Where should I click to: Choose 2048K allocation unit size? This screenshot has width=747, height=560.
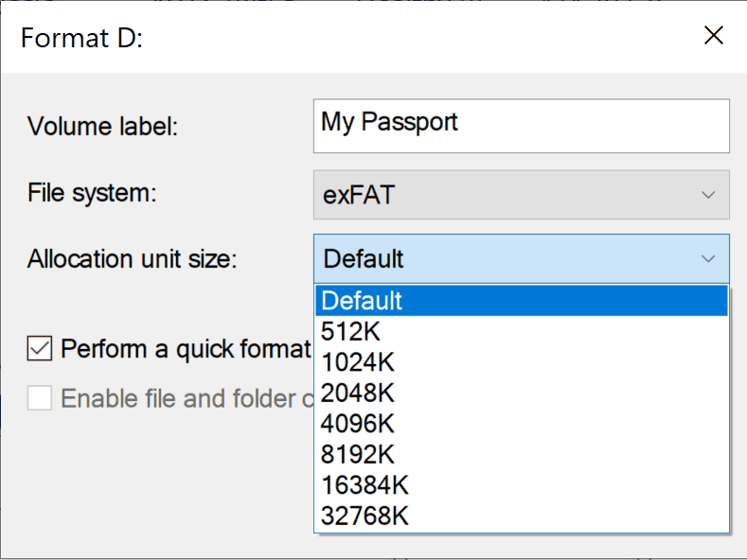pyautogui.click(x=521, y=393)
